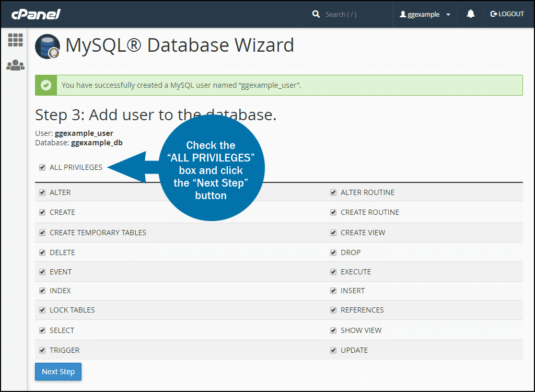The height and width of the screenshot is (392, 535).
Task: Toggle the EVENT privilege checkbox
Action: pyautogui.click(x=42, y=272)
